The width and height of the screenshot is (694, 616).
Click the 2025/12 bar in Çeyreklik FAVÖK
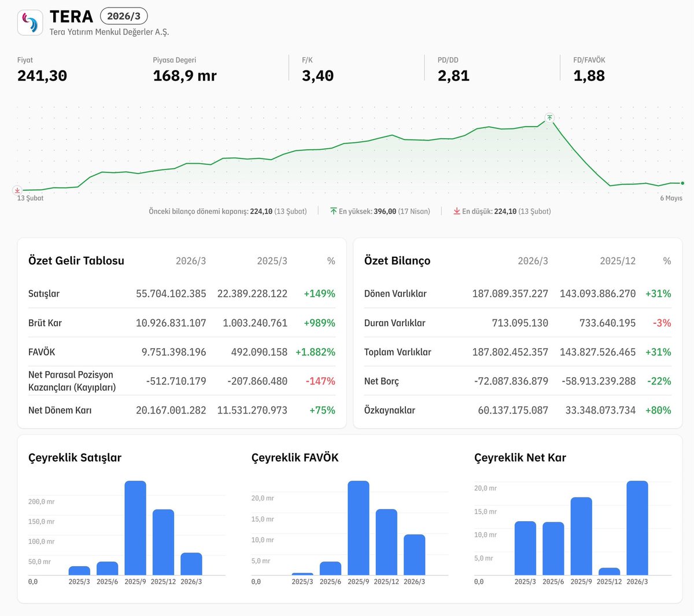coord(386,542)
